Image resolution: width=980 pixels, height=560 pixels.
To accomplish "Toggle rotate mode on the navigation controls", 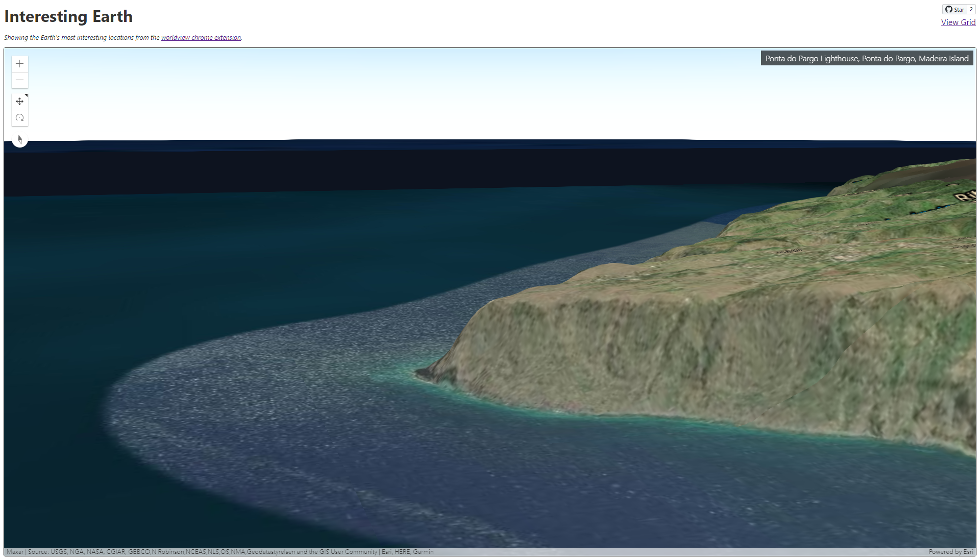I will [x=19, y=117].
